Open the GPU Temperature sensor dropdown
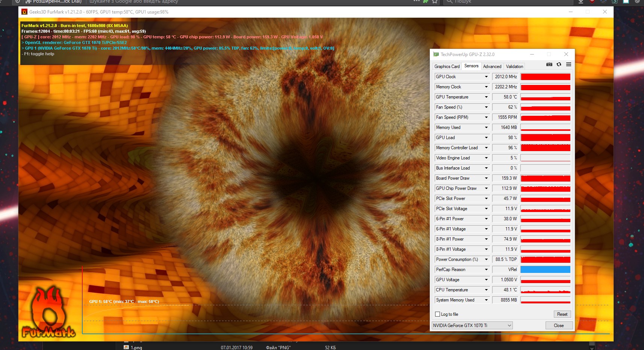 click(486, 97)
